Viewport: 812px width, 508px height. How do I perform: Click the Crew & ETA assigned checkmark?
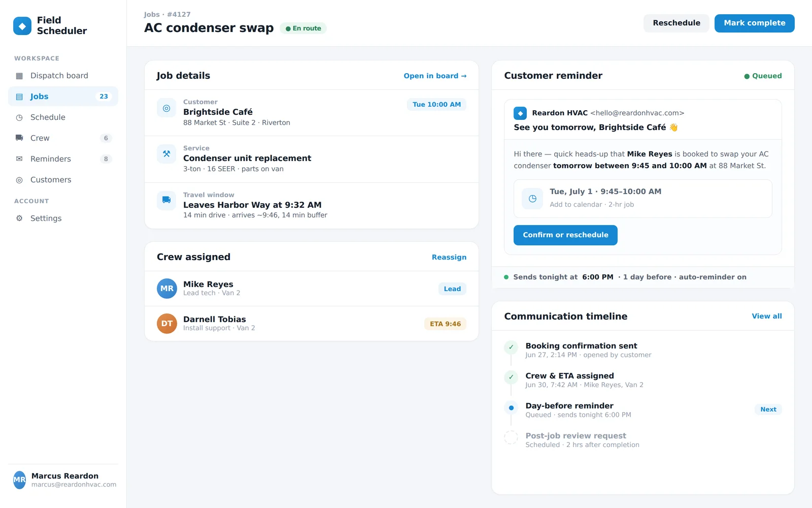point(511,377)
